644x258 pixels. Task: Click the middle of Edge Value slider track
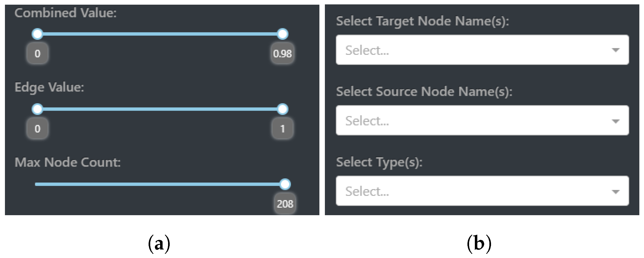coord(160,109)
